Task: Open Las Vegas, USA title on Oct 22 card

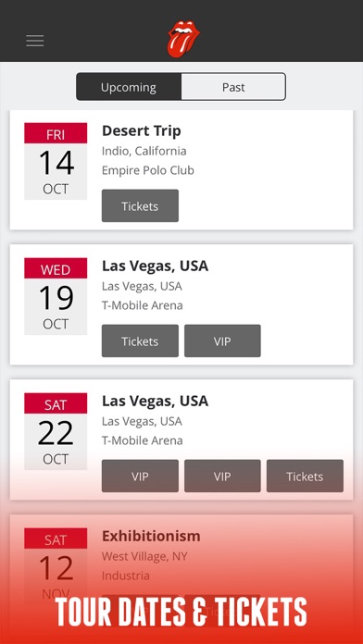Action: click(x=155, y=401)
